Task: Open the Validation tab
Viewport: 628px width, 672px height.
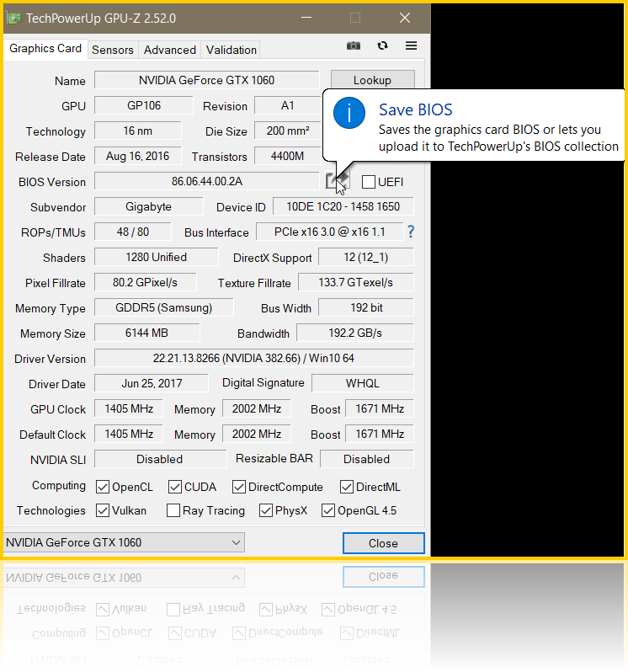Action: point(232,50)
